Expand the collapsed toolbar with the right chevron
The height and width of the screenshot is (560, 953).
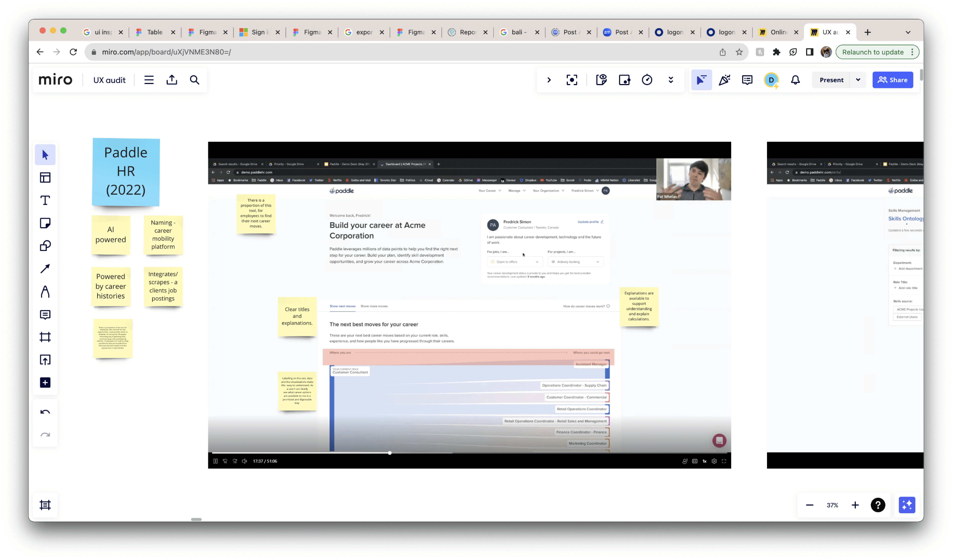pyautogui.click(x=549, y=80)
